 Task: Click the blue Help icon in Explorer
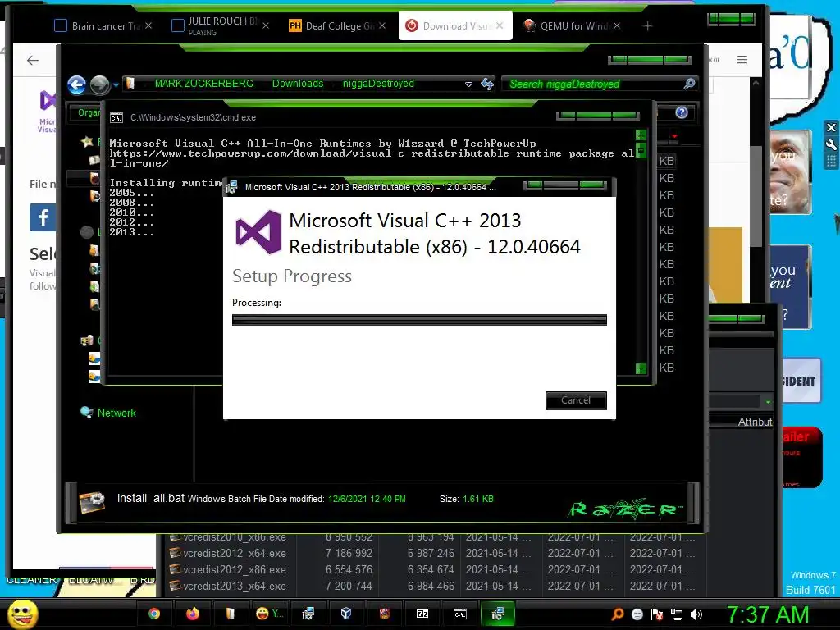(682, 112)
